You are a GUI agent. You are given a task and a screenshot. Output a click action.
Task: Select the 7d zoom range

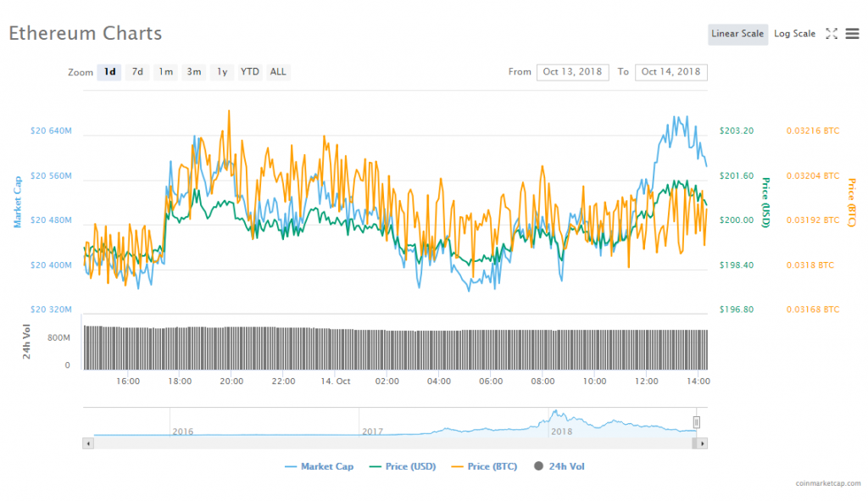(x=137, y=72)
